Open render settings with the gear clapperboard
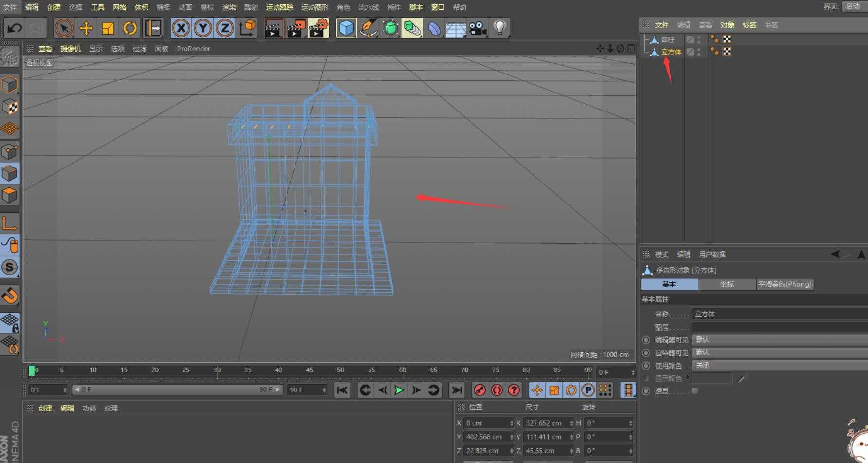This screenshot has width=868, height=463. (318, 28)
